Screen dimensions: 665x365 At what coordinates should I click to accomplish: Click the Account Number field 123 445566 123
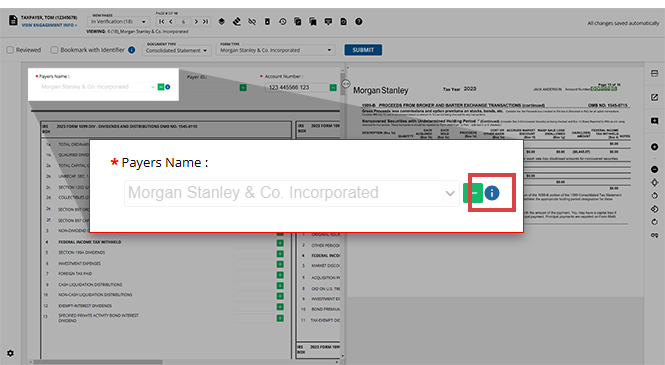pyautogui.click(x=297, y=87)
